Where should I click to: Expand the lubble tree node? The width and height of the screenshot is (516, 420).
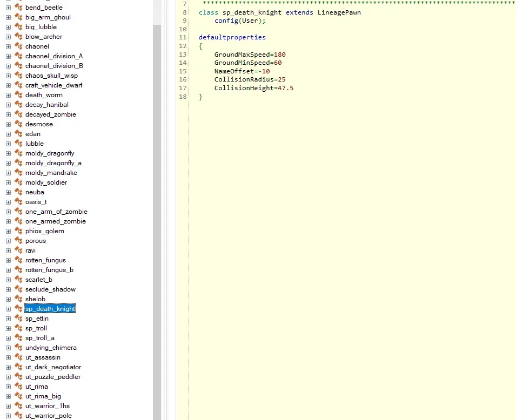tap(8, 144)
